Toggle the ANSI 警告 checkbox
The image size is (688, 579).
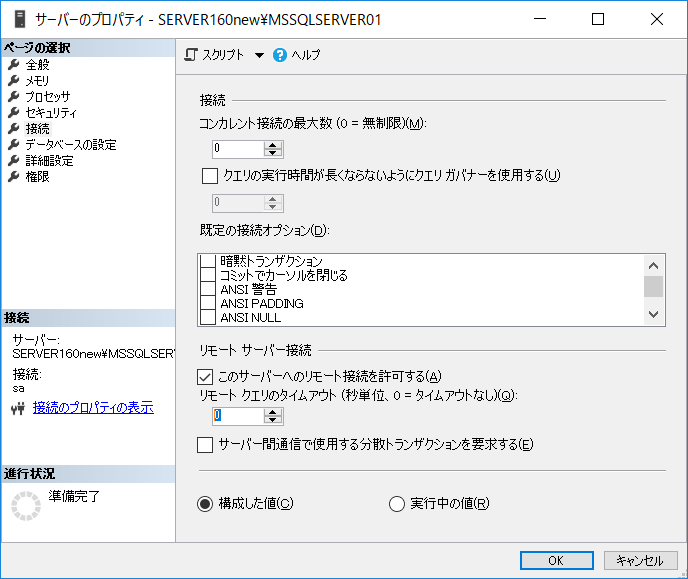(208, 289)
